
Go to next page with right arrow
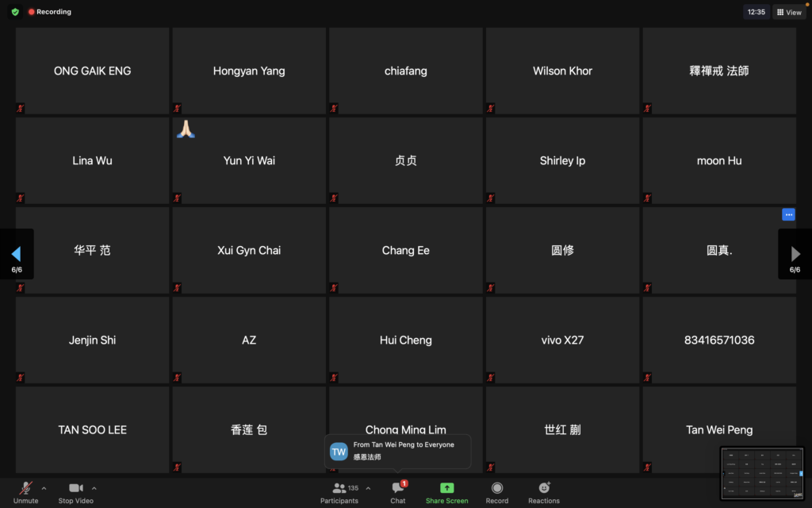coord(795,254)
